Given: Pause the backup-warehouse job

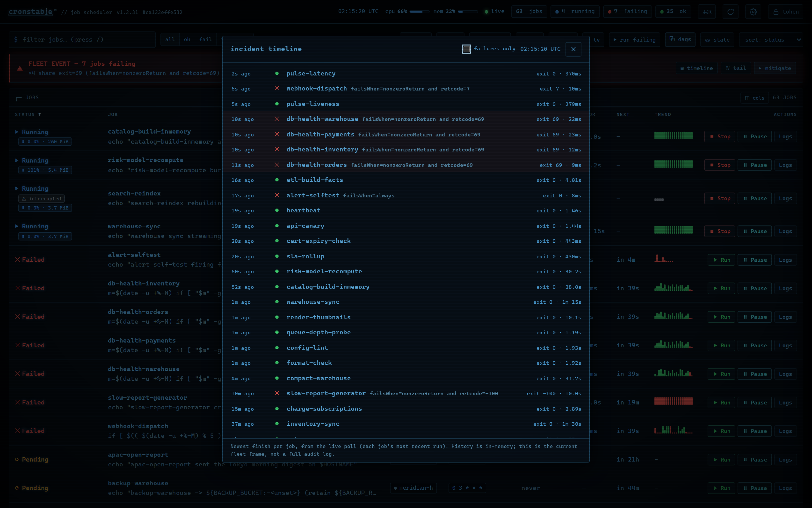Looking at the screenshot, I should point(755,488).
